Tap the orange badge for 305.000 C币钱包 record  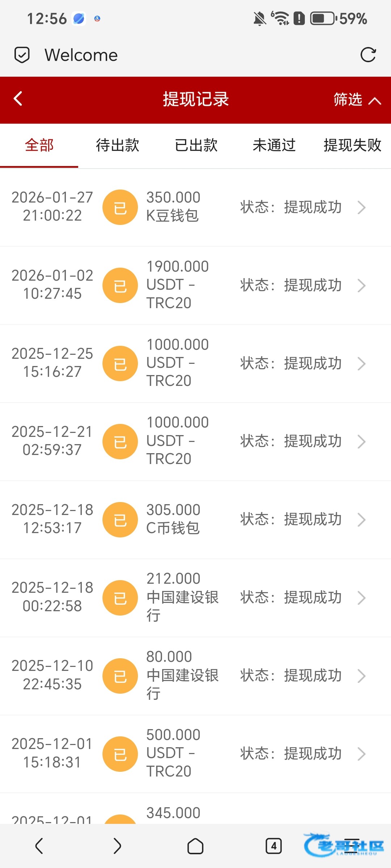120,520
